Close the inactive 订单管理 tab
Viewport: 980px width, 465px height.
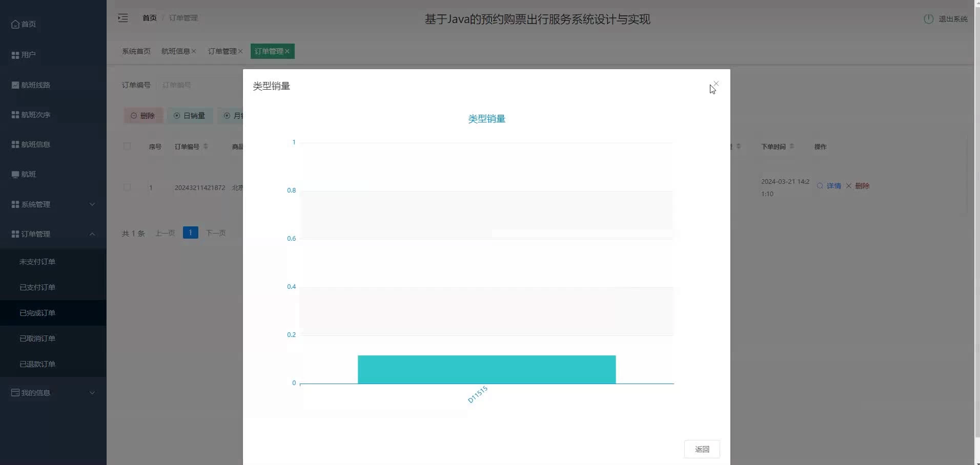(240, 51)
